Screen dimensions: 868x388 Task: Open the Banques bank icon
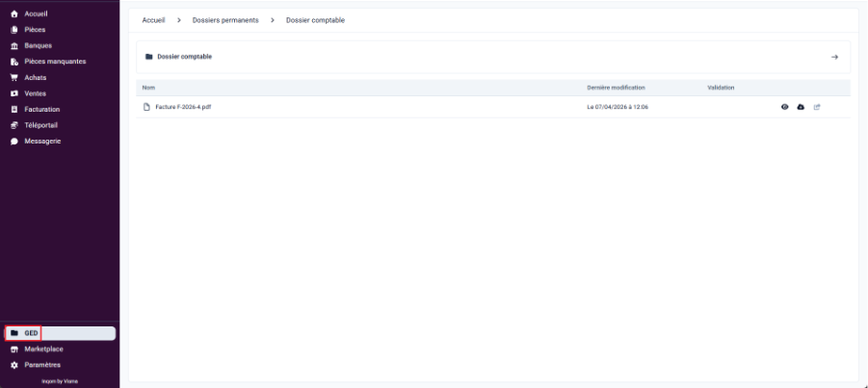14,46
